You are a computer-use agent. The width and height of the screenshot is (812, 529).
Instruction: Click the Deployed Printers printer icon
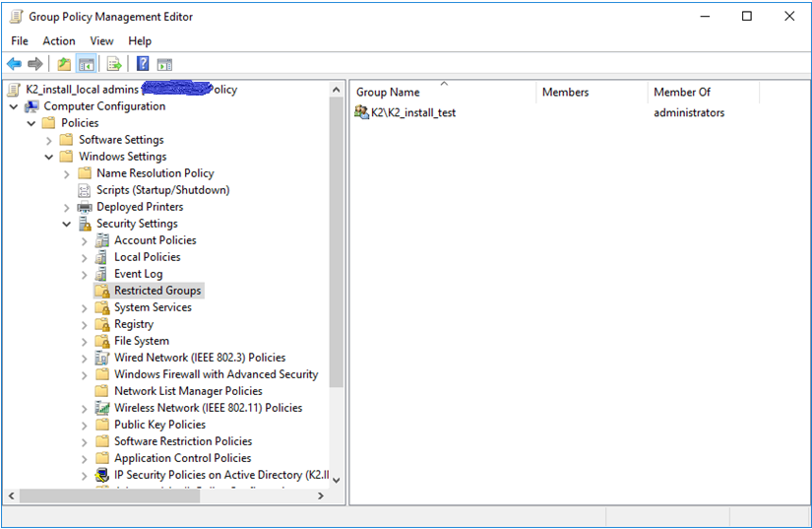pyautogui.click(x=85, y=207)
